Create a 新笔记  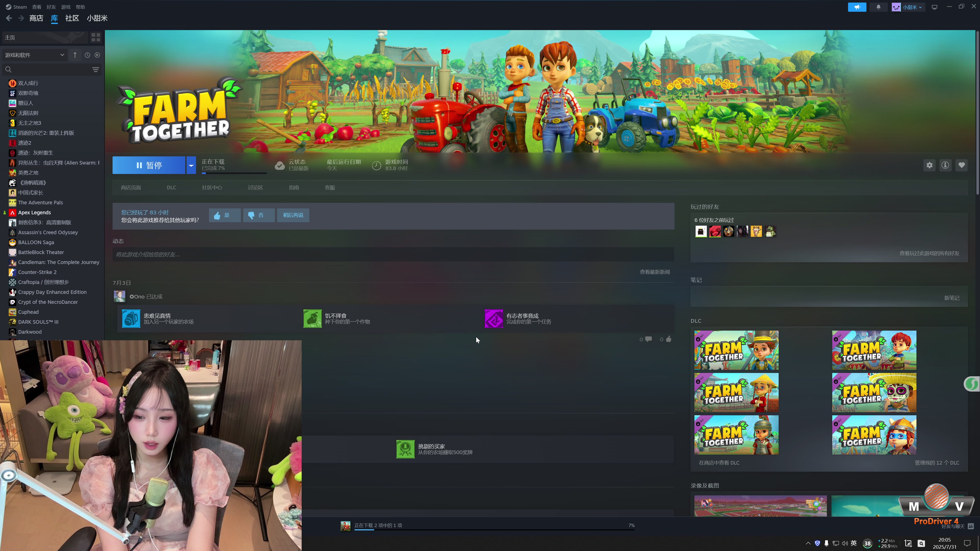click(x=951, y=298)
